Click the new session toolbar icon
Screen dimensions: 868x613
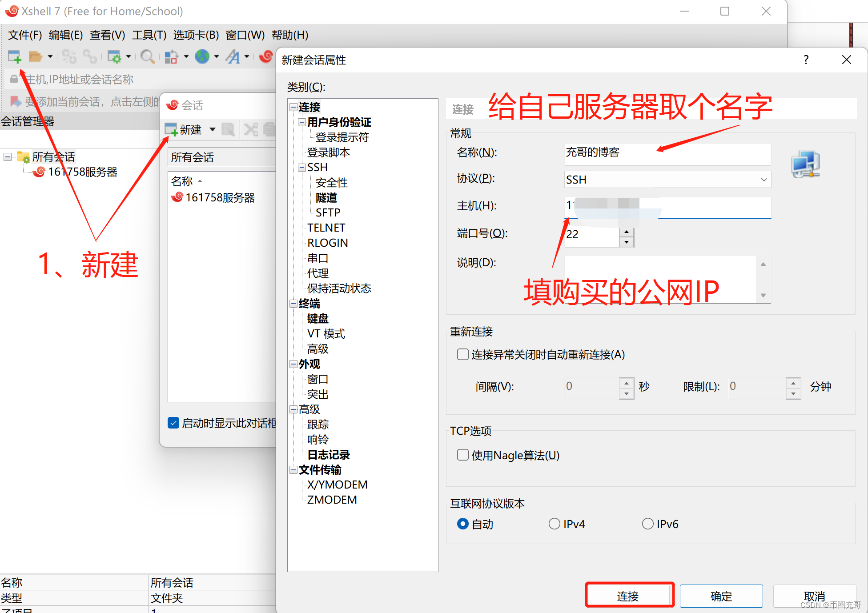[x=14, y=56]
